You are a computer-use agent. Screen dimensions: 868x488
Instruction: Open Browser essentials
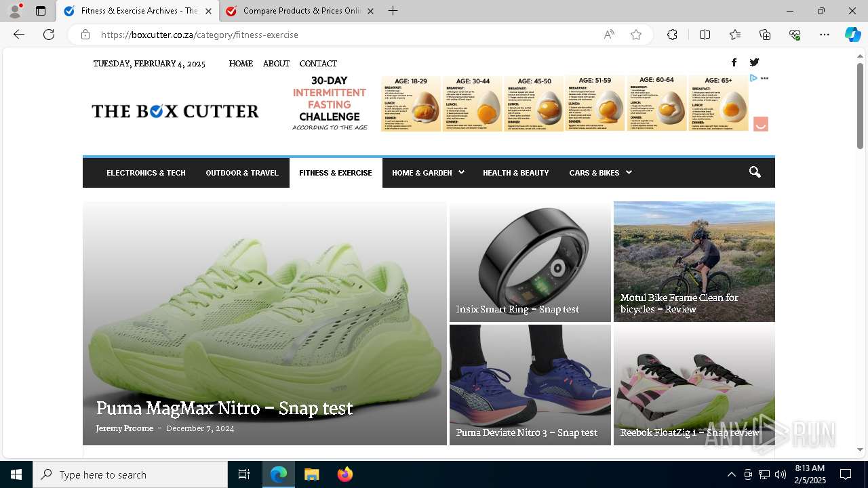click(x=795, y=35)
